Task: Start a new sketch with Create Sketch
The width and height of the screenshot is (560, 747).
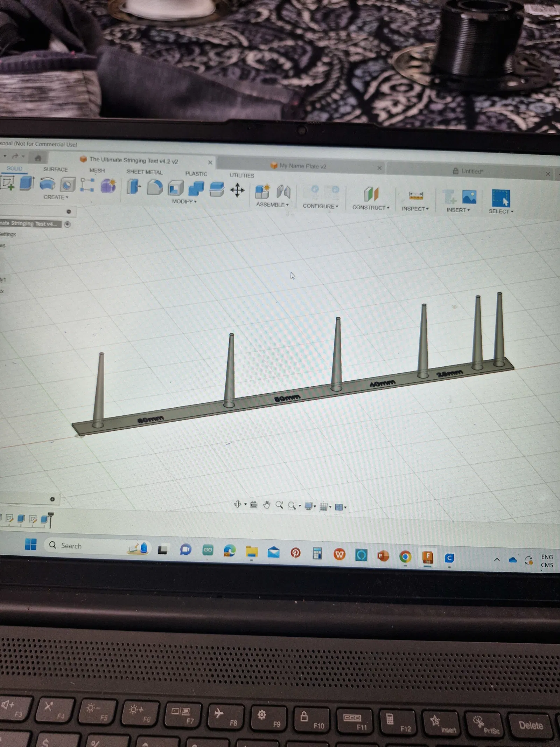Action: pyautogui.click(x=8, y=183)
